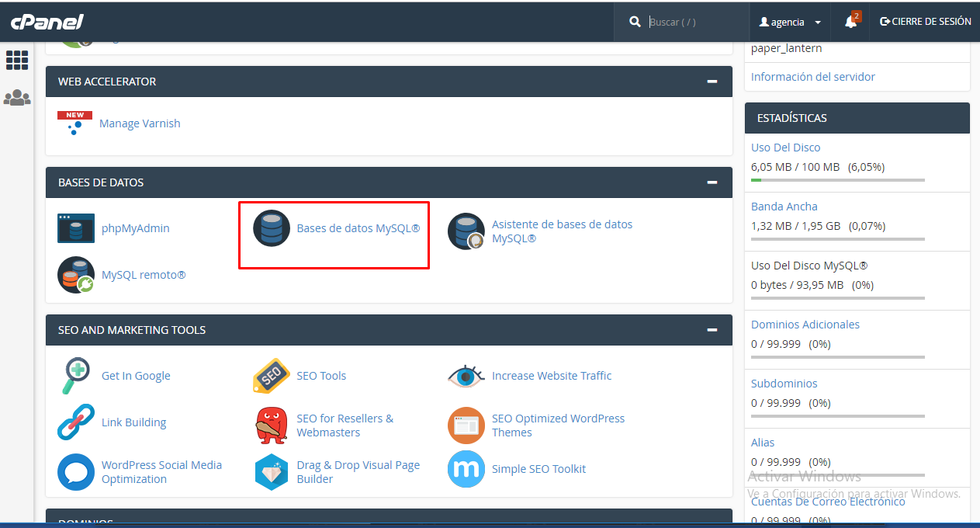The width and height of the screenshot is (980, 528).
Task: Open the agencia user dropdown
Action: point(790,23)
